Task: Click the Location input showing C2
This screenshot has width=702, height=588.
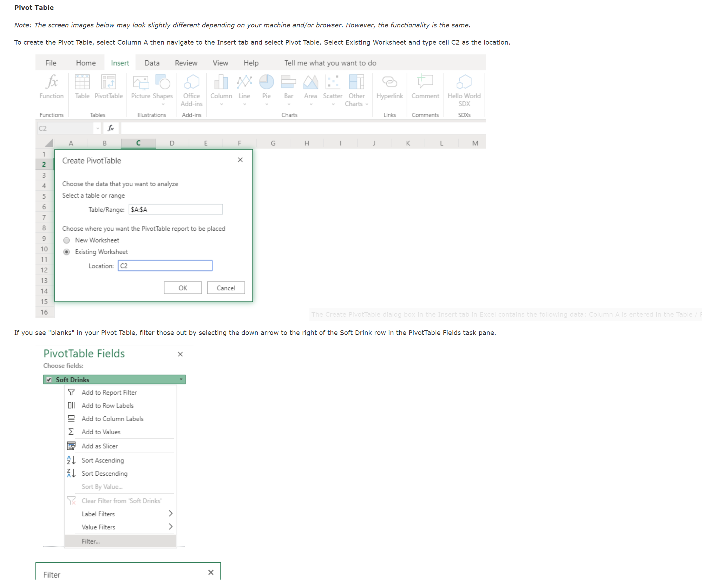Action: (165, 266)
